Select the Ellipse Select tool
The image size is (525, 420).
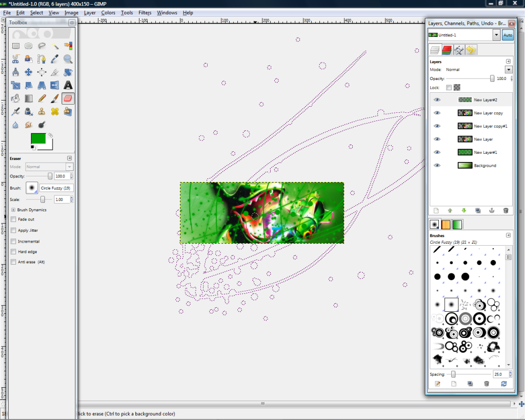pyautogui.click(x=29, y=46)
